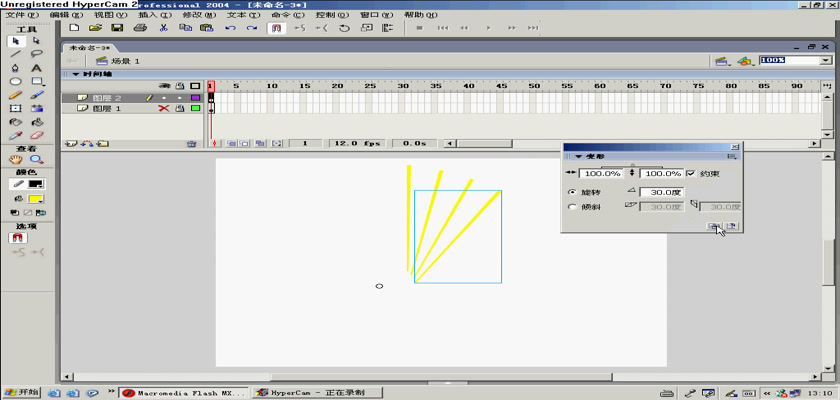The image size is (840, 400).
Task: Click the Copy toolbar icon
Action: [185, 28]
